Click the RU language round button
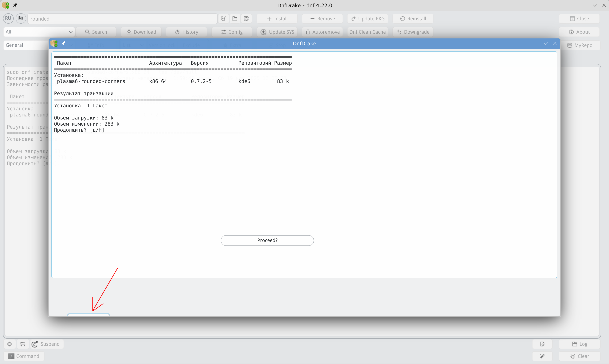 pos(8,18)
